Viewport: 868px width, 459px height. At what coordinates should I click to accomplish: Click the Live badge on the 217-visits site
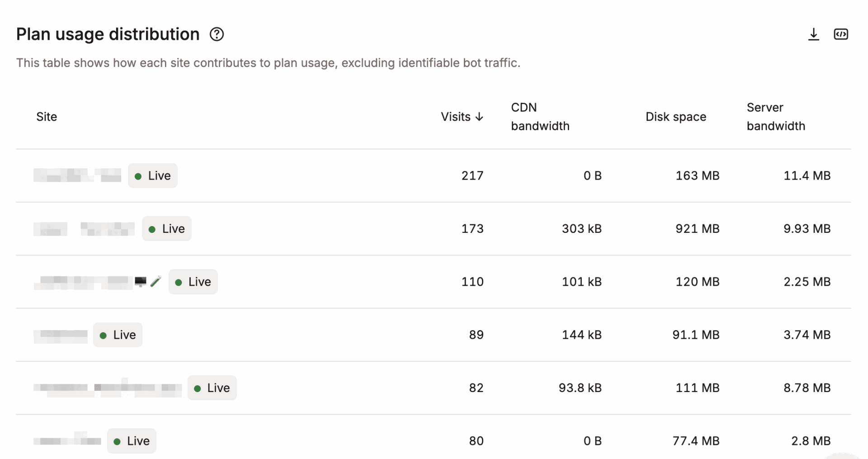[152, 175]
